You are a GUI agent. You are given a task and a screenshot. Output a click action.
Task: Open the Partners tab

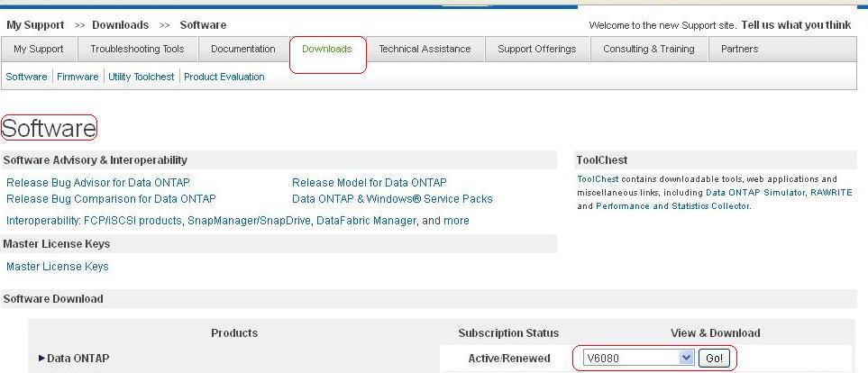coord(740,49)
